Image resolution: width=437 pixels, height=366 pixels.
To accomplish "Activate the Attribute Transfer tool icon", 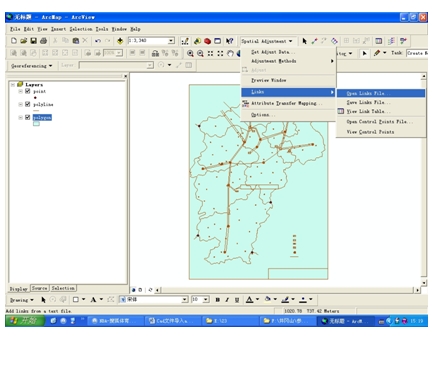I will 403,41.
